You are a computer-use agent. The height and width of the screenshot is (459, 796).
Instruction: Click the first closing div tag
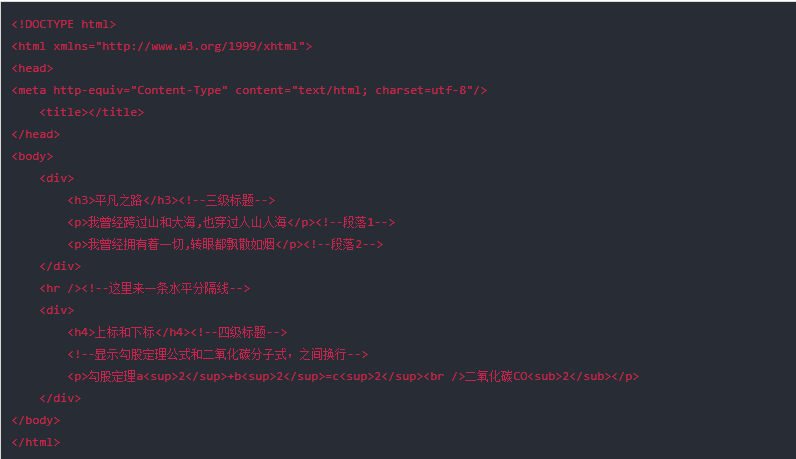click(x=60, y=266)
